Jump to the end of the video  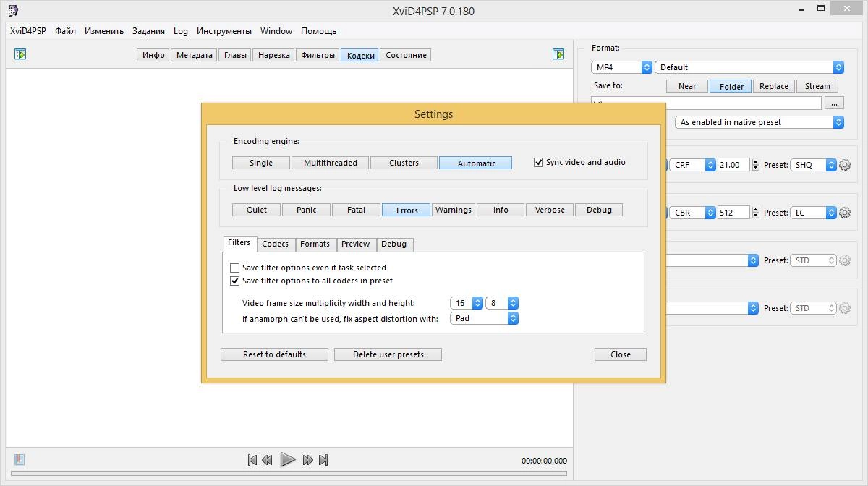pos(323,460)
